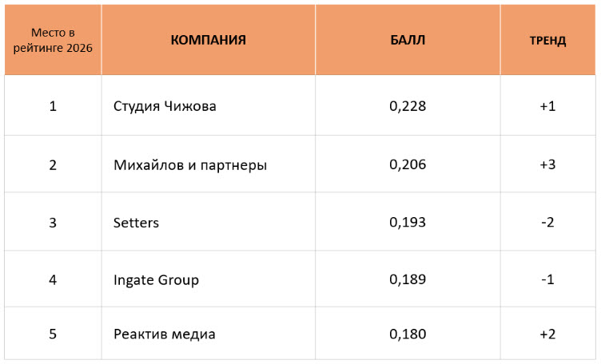Click the score value 0,193
This screenshot has width=601, height=364.
click(x=408, y=223)
